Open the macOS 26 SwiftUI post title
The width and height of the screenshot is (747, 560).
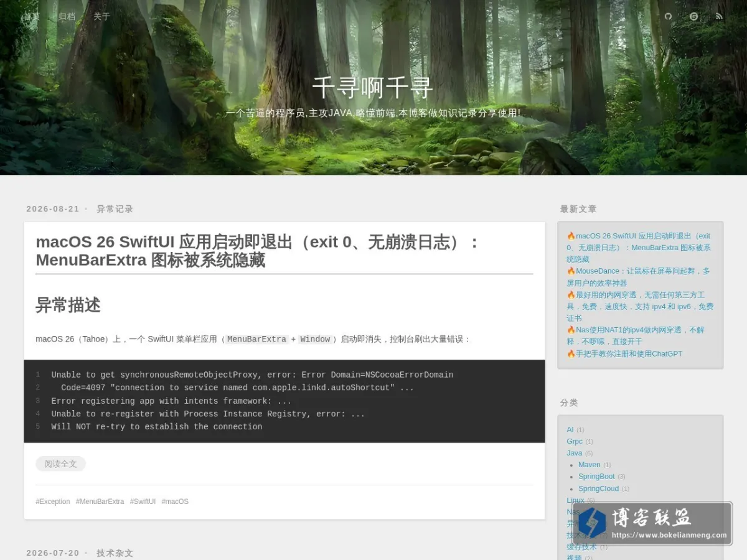coord(258,251)
